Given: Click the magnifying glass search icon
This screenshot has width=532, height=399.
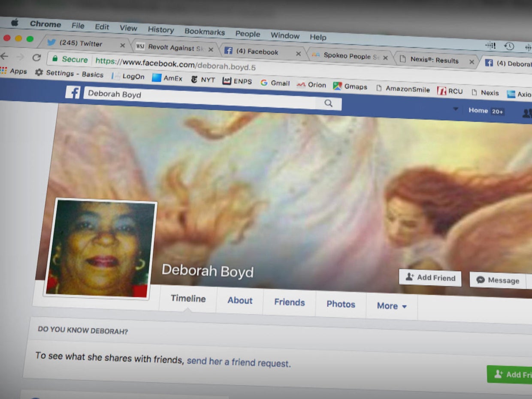Looking at the screenshot, I should 328,103.
